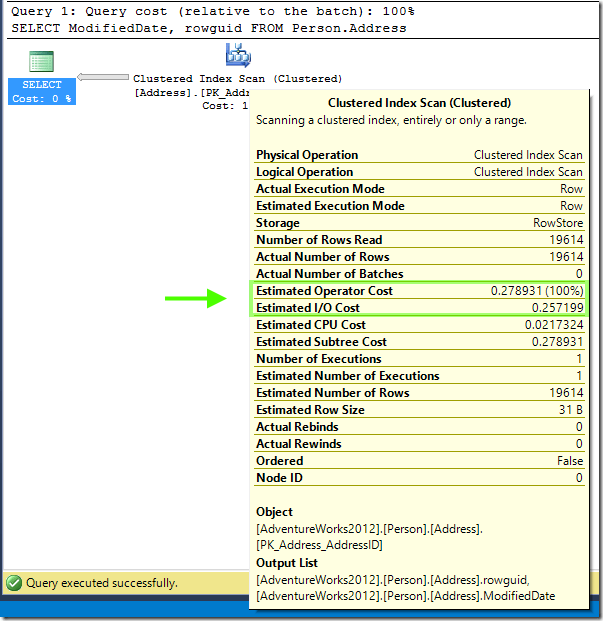
Task: Select the Estimated Operator Cost row
Action: coord(419,291)
